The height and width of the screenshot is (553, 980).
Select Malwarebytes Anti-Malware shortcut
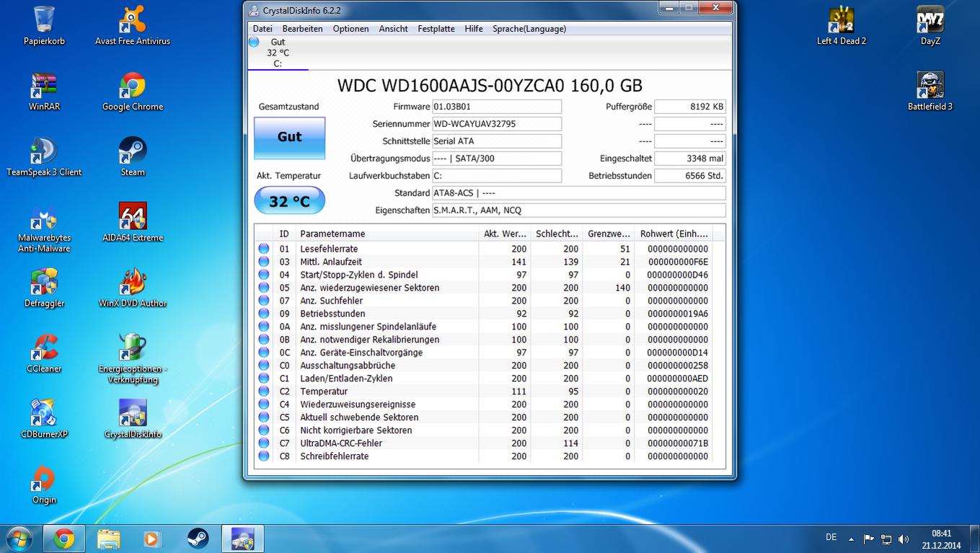(x=44, y=229)
